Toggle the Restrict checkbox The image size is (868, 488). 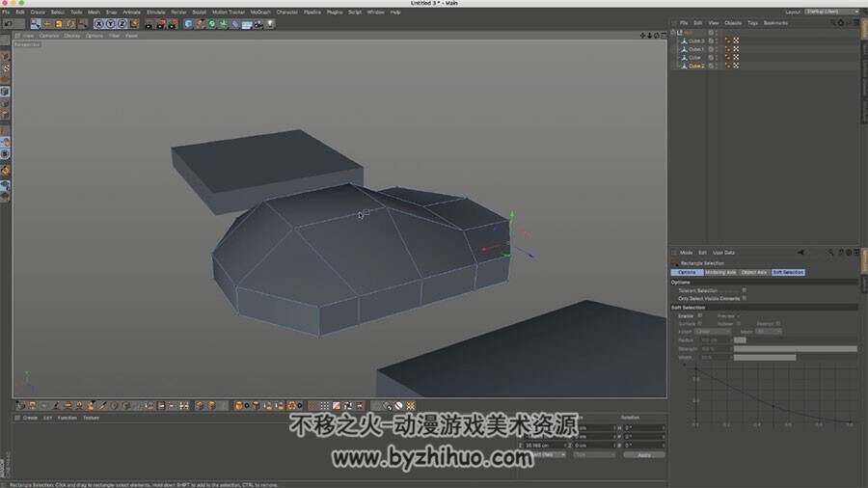pos(777,323)
